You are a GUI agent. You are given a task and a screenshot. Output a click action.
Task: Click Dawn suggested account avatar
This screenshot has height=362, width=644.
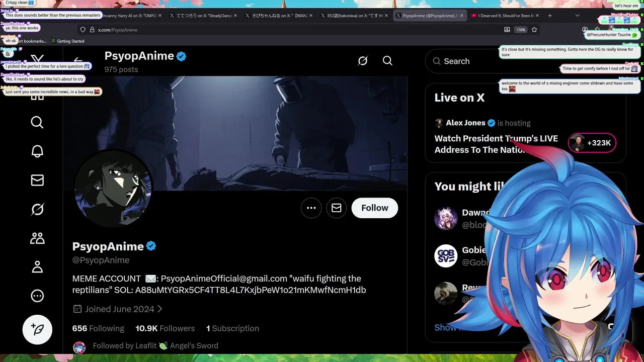tap(446, 218)
